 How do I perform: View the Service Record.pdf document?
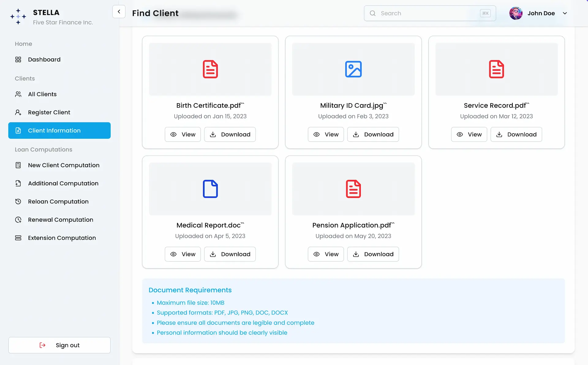click(x=469, y=134)
